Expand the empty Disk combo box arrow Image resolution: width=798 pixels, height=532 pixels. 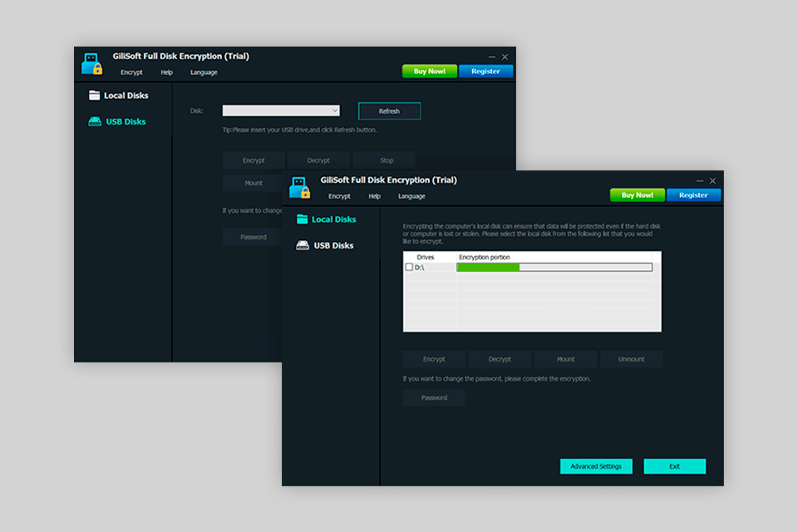[x=335, y=110]
